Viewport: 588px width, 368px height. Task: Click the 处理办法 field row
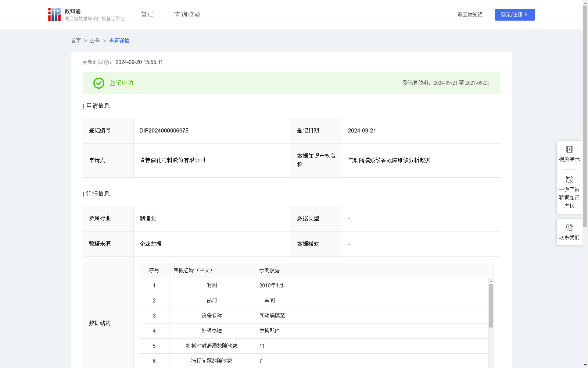tap(314, 331)
